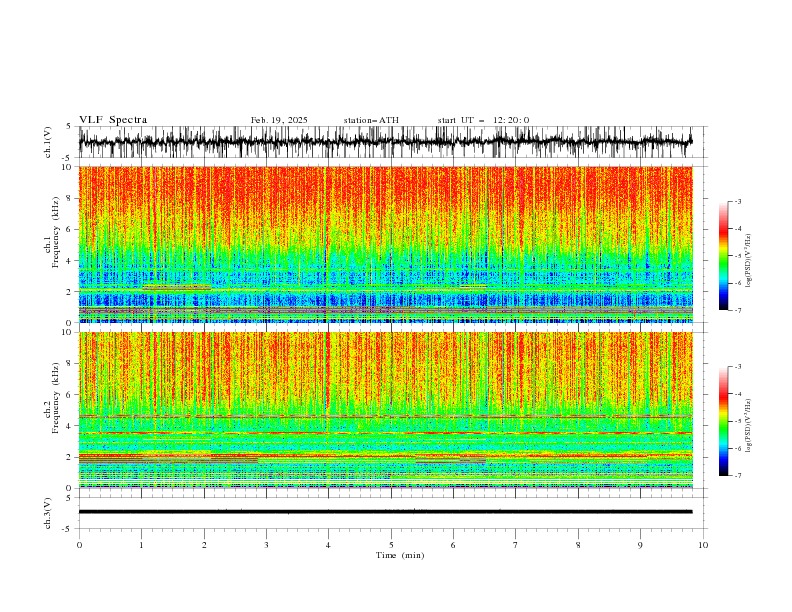Click the "1" tick on time axis

141,545
